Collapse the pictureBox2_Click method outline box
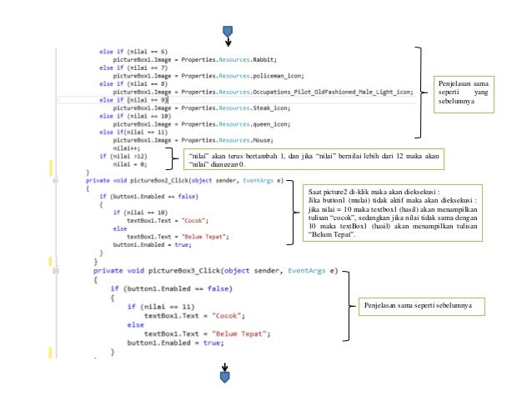The height and width of the screenshot is (411, 532). pos(56,180)
